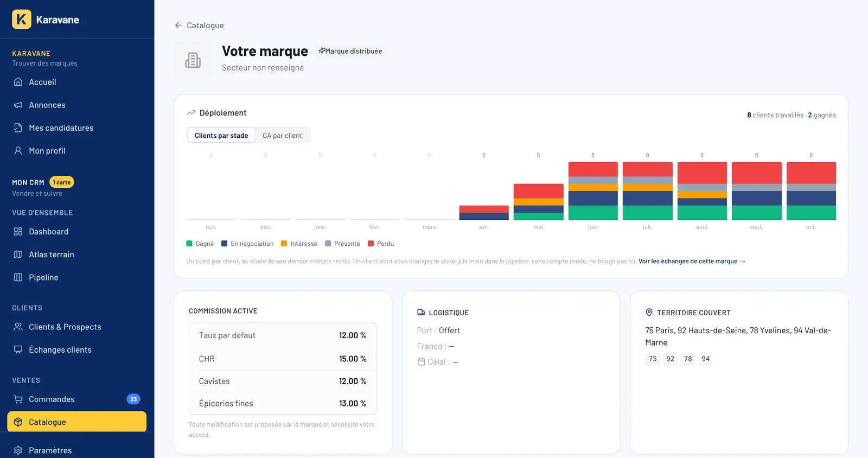Click the Logistique truck icon
This screenshot has height=458, width=868.
[x=421, y=313]
